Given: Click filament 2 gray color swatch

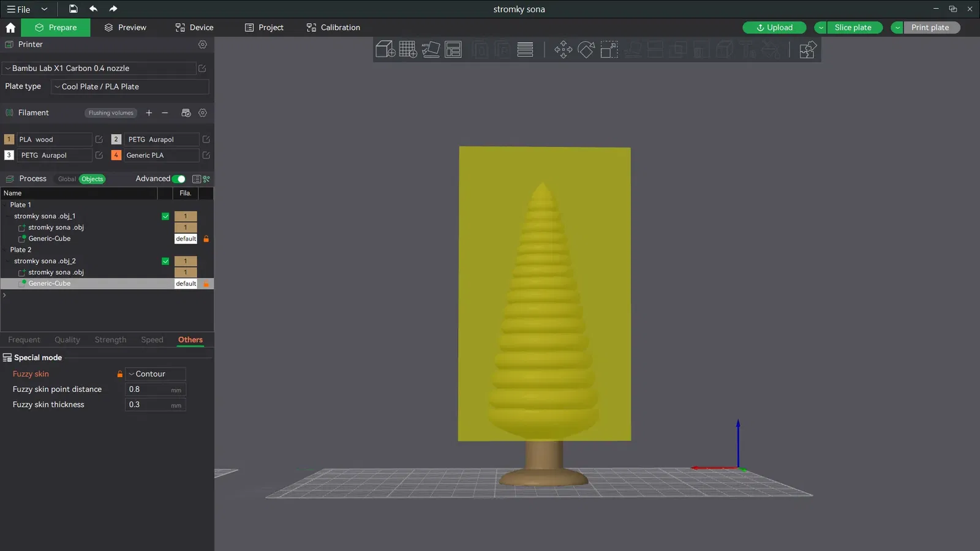Looking at the screenshot, I should click(x=116, y=140).
